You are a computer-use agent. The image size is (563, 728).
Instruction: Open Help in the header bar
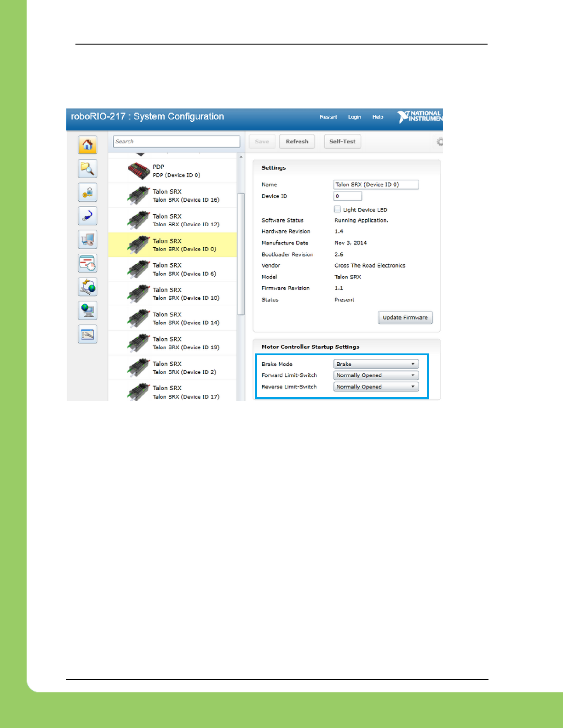pos(378,117)
